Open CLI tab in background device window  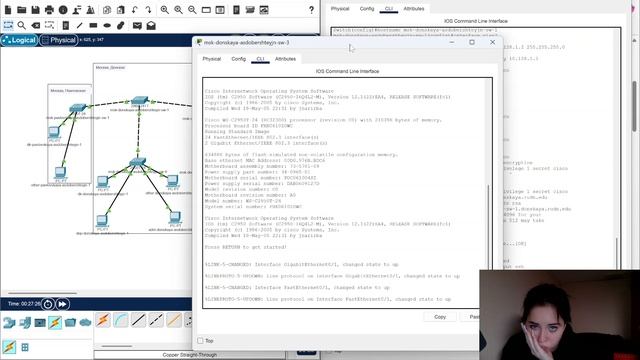coord(389,9)
